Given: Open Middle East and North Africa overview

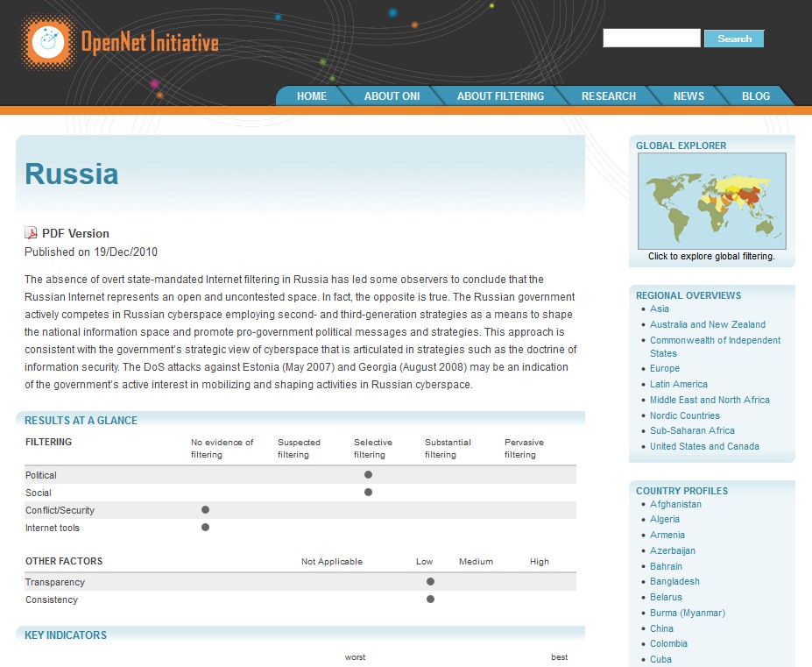Looking at the screenshot, I should (x=710, y=400).
